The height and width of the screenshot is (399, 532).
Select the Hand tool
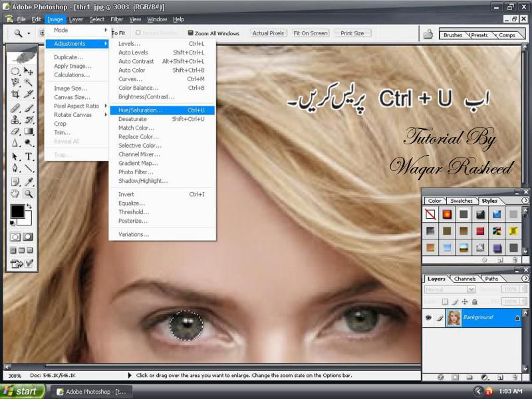[x=15, y=194]
